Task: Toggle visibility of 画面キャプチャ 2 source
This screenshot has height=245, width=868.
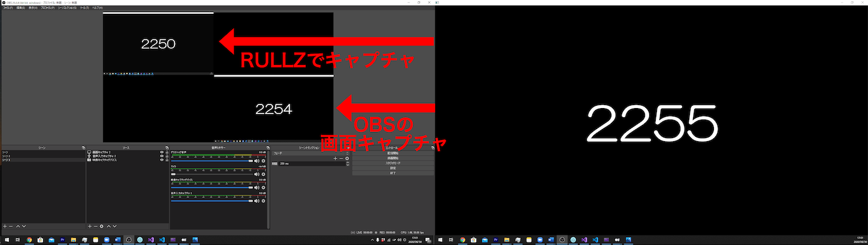Action: click(x=162, y=153)
